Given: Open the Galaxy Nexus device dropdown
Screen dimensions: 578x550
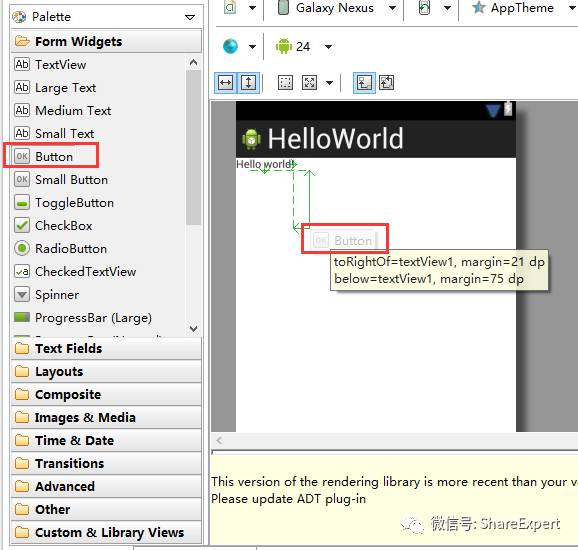Looking at the screenshot, I should point(393,8).
